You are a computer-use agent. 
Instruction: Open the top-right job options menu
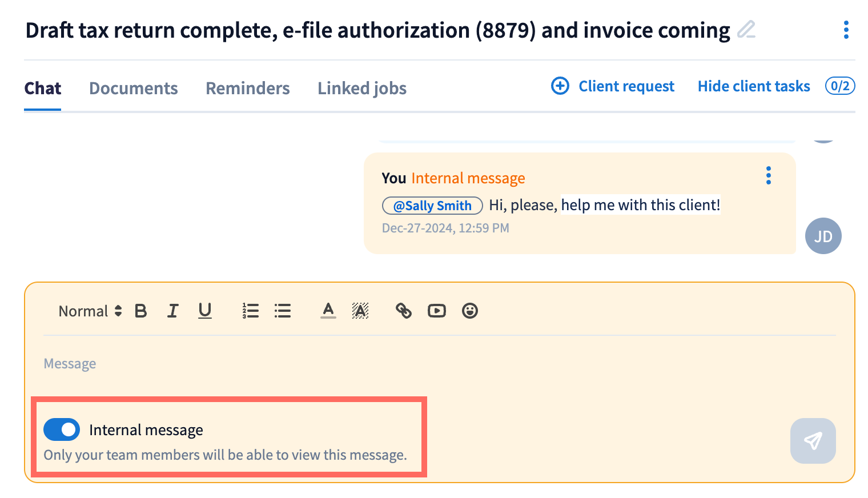pyautogui.click(x=846, y=30)
